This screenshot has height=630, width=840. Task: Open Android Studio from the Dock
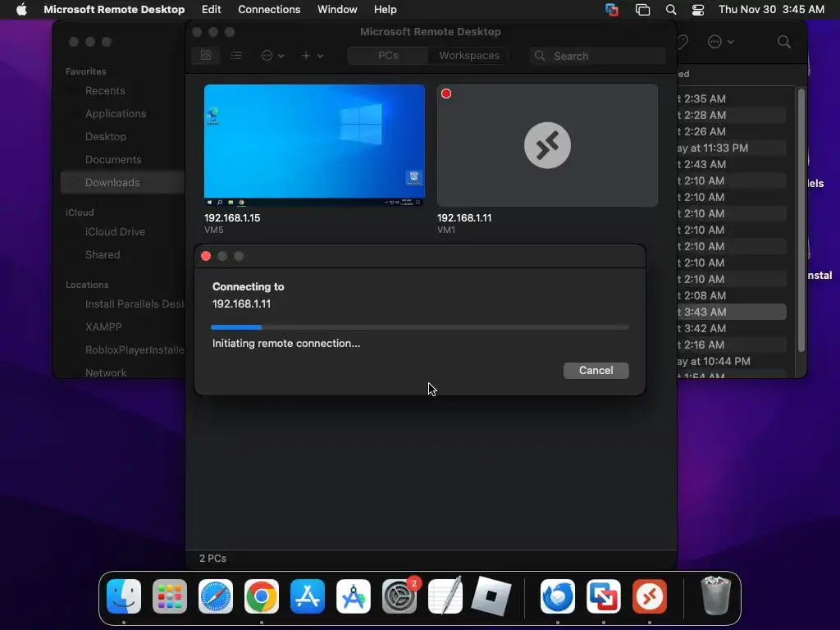(354, 596)
